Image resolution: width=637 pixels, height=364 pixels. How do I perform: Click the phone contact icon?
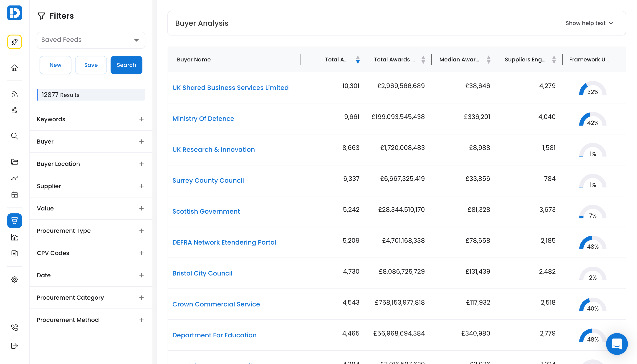15,327
